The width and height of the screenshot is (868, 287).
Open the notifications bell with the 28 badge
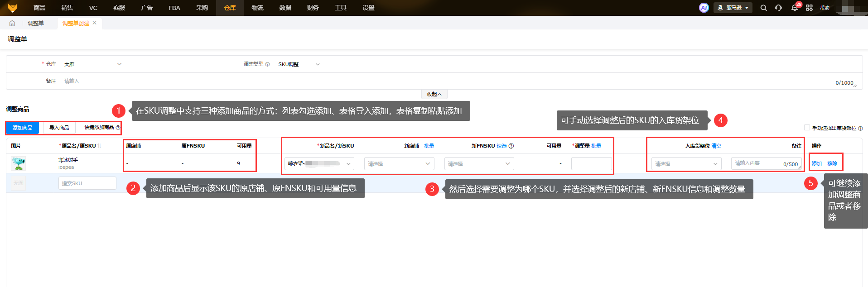pyautogui.click(x=795, y=7)
